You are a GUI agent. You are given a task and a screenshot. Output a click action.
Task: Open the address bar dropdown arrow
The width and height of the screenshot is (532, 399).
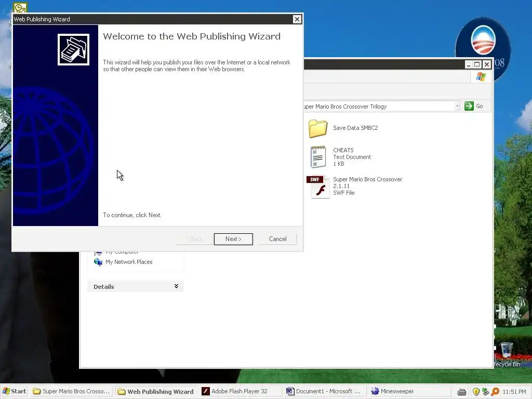457,106
